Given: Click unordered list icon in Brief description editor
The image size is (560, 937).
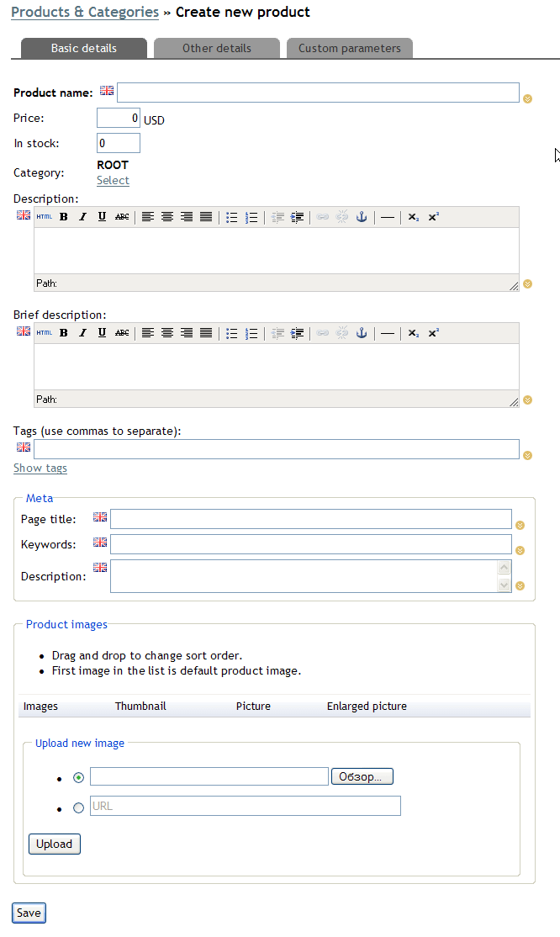Looking at the screenshot, I should [x=231, y=333].
